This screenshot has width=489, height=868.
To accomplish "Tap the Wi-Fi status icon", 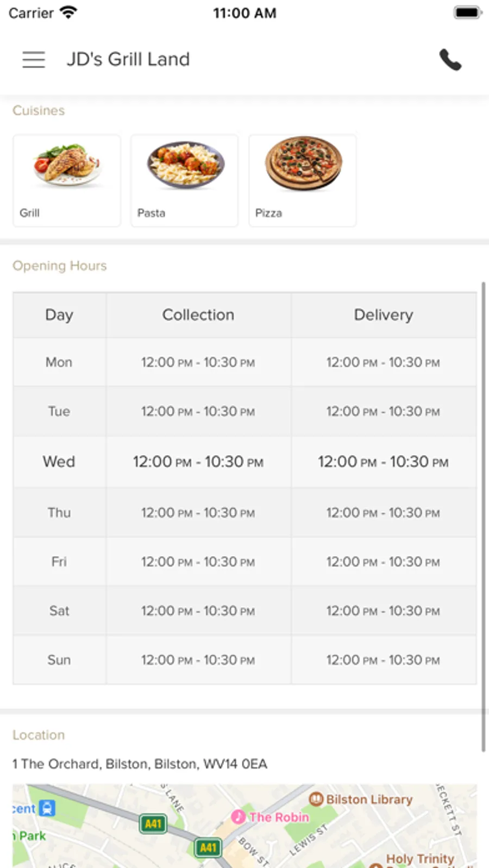I will (68, 12).
